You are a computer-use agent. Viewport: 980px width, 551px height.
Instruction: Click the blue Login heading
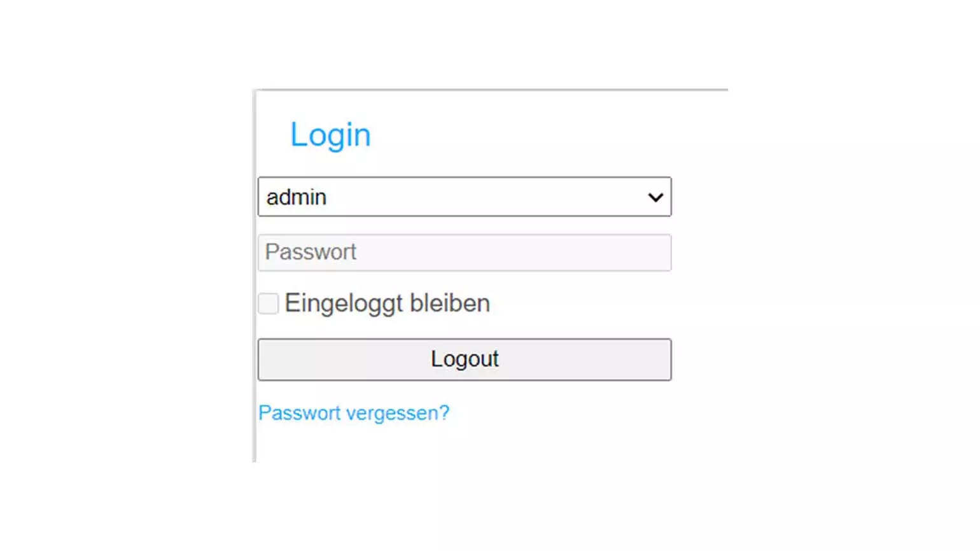[330, 135]
